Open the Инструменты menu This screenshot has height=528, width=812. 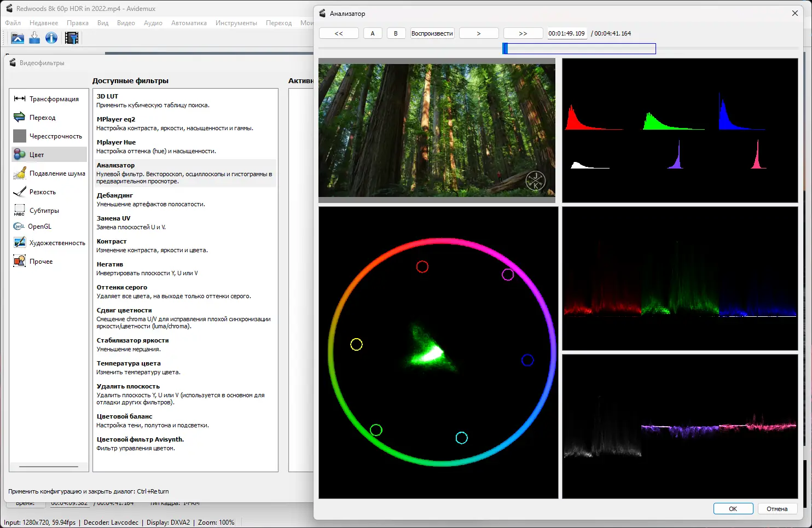pyautogui.click(x=236, y=23)
